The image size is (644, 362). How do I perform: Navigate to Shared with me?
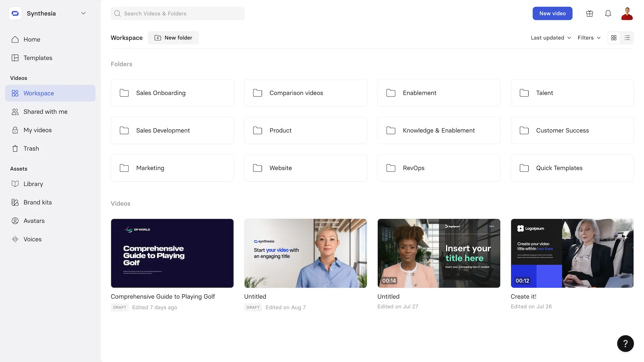click(45, 112)
